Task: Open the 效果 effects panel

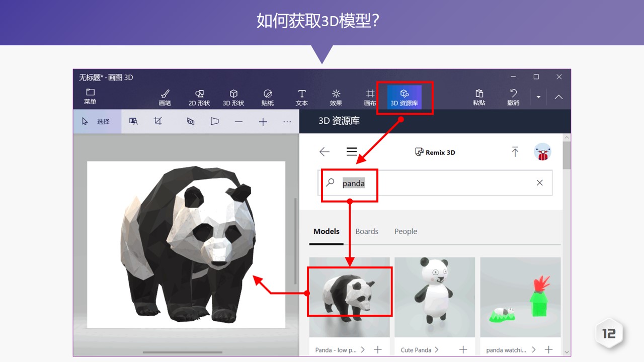Action: click(x=336, y=98)
